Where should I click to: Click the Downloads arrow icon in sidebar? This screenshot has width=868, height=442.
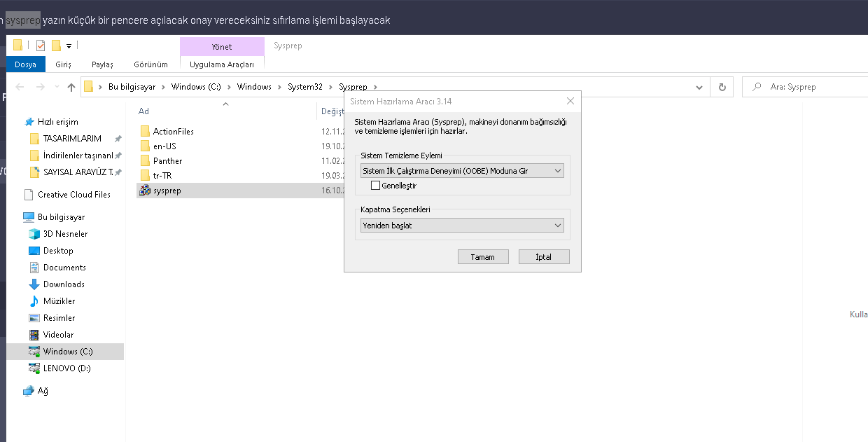pos(34,284)
